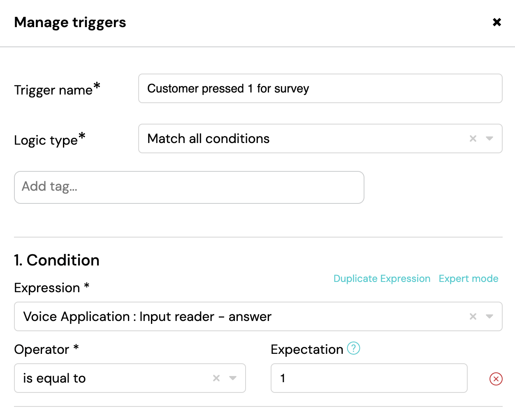Focus the Expectation value field
The height and width of the screenshot is (420, 515).
369,378
